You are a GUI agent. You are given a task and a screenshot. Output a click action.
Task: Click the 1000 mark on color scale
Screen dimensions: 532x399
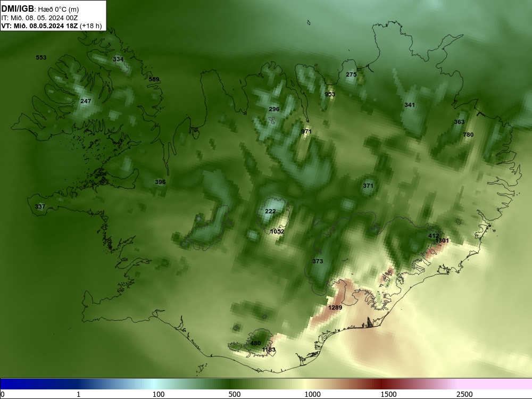point(312,394)
